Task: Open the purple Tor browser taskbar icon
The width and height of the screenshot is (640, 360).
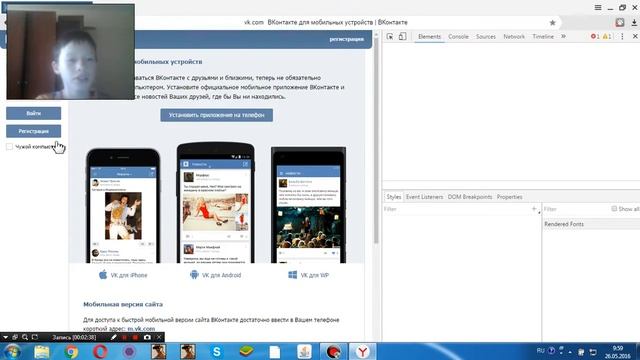Action: coord(129,351)
